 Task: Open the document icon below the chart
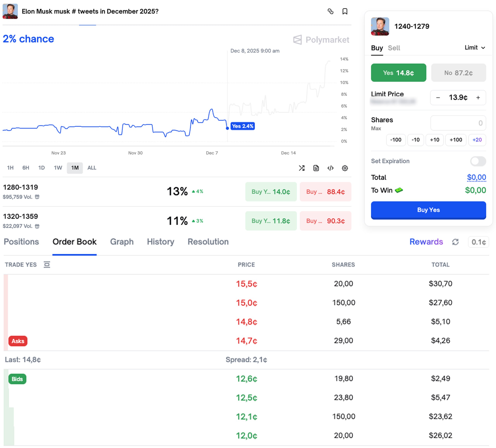[316, 168]
